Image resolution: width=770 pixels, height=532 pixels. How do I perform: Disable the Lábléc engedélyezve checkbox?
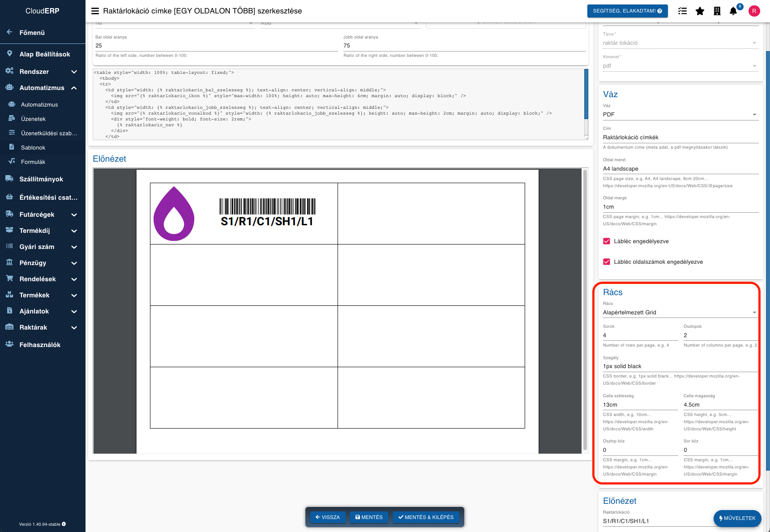pos(607,241)
